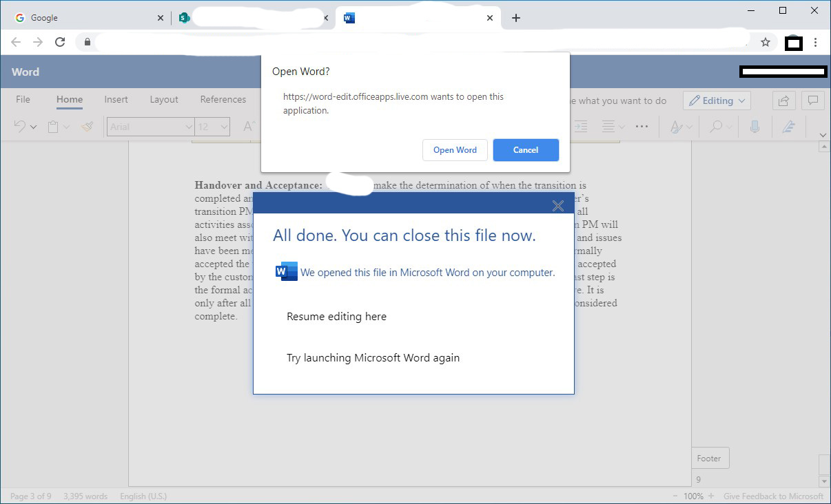Click the Paste clipboard icon
Viewport: 831px width, 504px height.
pos(52,127)
